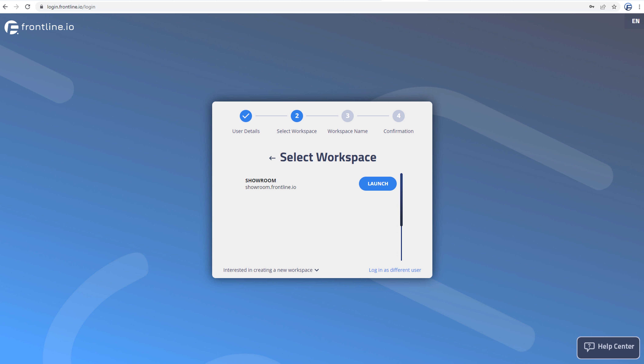644x364 pixels.
Task: Reload the page with the refresh icon
Action: click(27, 7)
